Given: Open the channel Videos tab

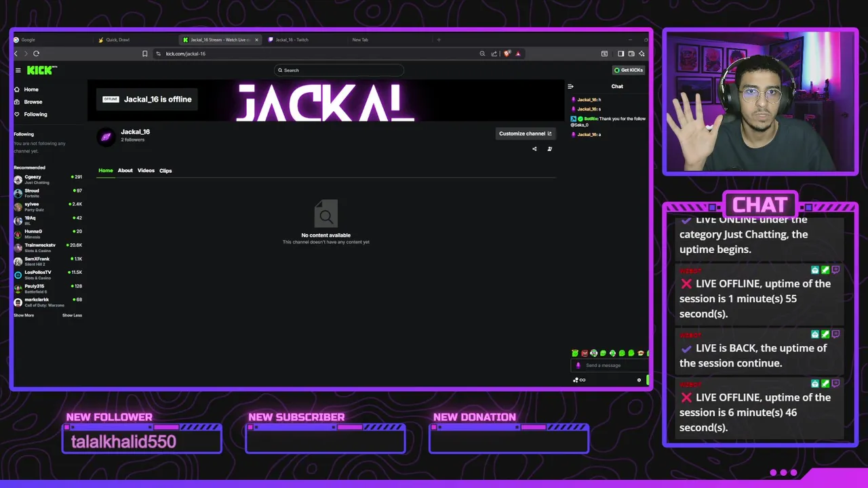Looking at the screenshot, I should 146,171.
